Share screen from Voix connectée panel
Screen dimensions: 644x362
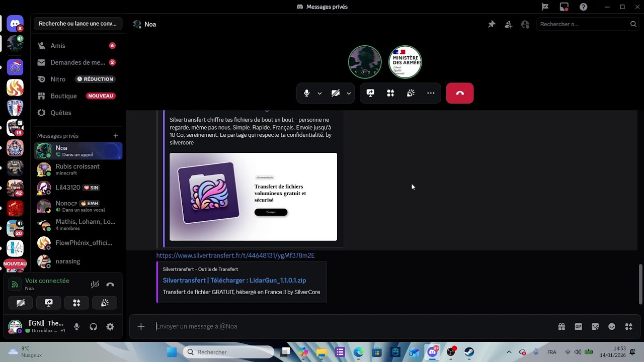pyautogui.click(x=49, y=303)
